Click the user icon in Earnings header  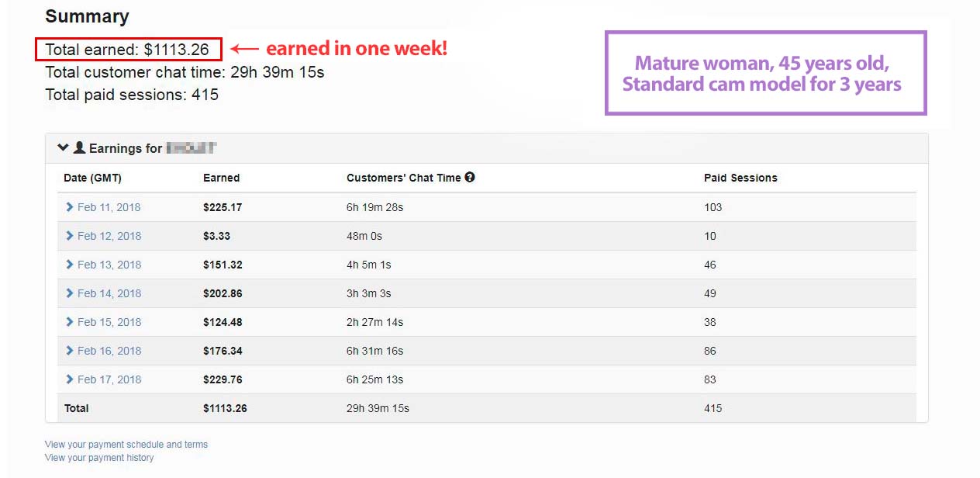pyautogui.click(x=79, y=147)
